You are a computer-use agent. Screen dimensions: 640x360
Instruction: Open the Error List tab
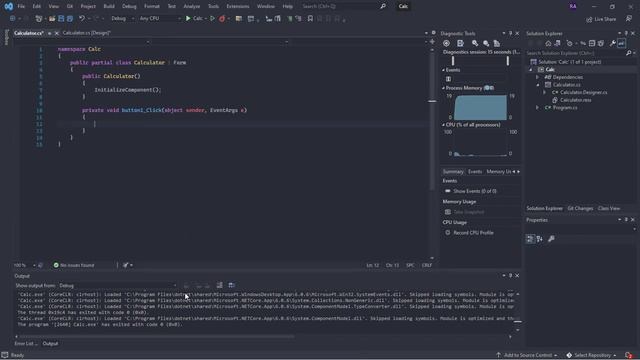(26, 344)
